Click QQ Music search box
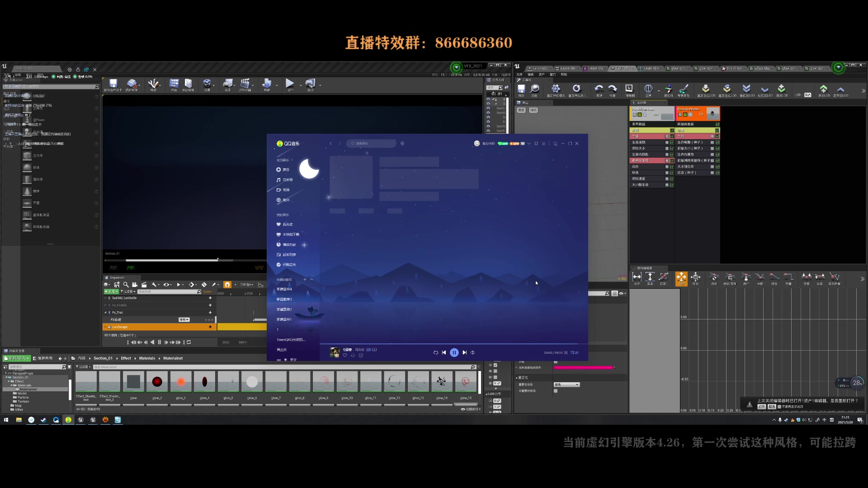 pos(372,143)
